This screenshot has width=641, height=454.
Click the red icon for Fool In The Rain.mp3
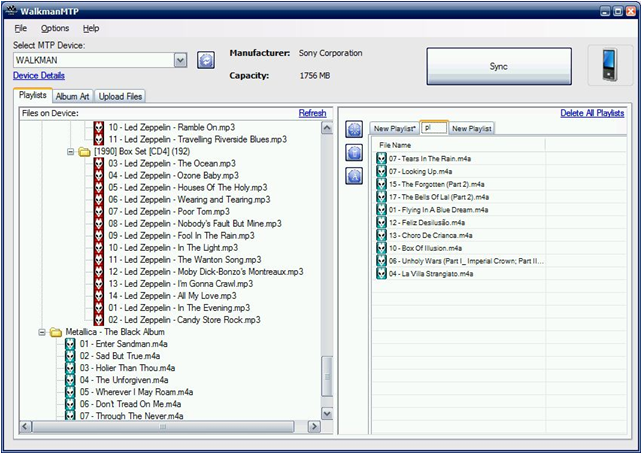(99, 236)
